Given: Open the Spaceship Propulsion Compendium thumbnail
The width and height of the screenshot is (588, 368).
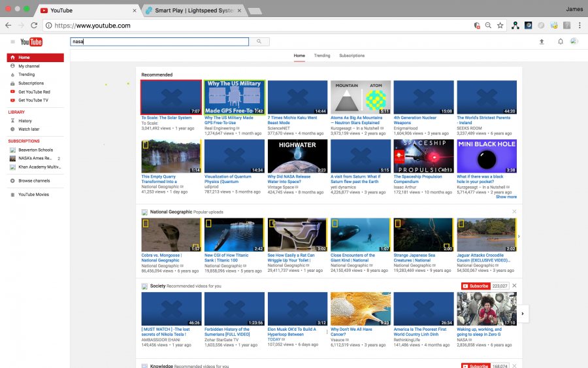Looking at the screenshot, I should (424, 156).
